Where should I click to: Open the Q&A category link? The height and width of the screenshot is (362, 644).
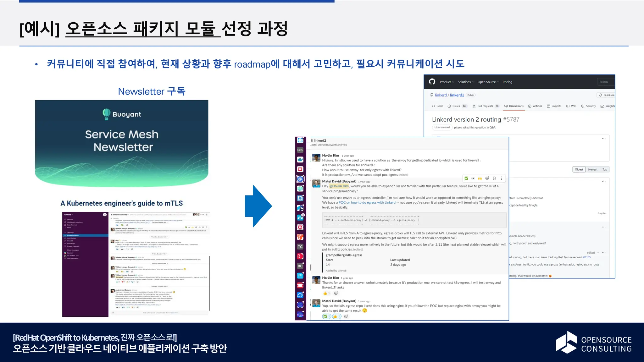coord(492,128)
